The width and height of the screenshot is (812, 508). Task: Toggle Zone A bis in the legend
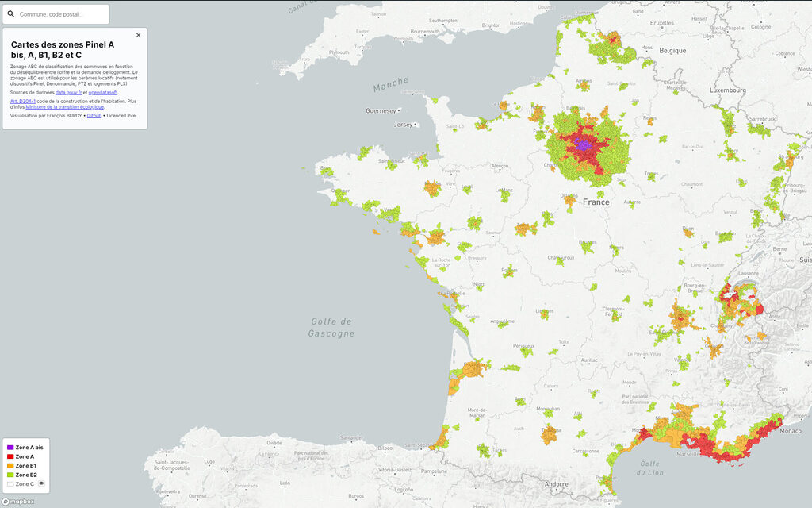[x=29, y=448]
